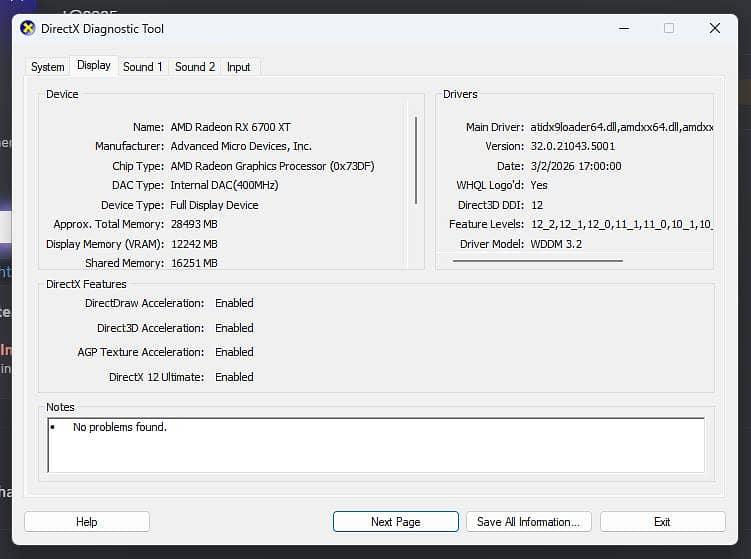Click the Exit button

[662, 522]
